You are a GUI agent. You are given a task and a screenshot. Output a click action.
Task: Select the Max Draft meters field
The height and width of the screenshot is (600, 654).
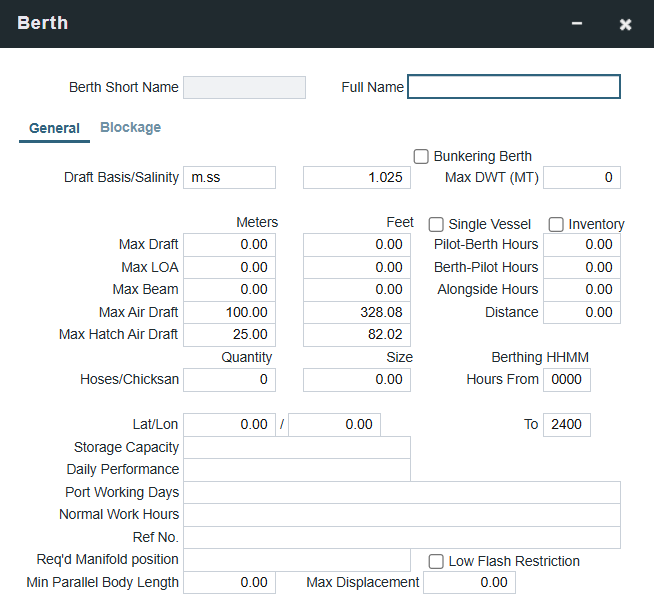pos(229,244)
